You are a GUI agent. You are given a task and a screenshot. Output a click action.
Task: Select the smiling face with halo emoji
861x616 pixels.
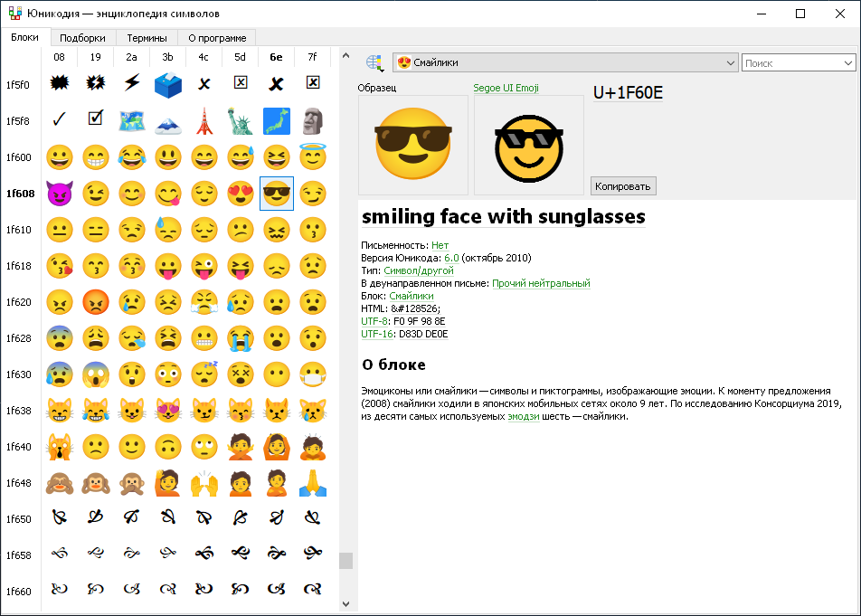pyautogui.click(x=312, y=156)
